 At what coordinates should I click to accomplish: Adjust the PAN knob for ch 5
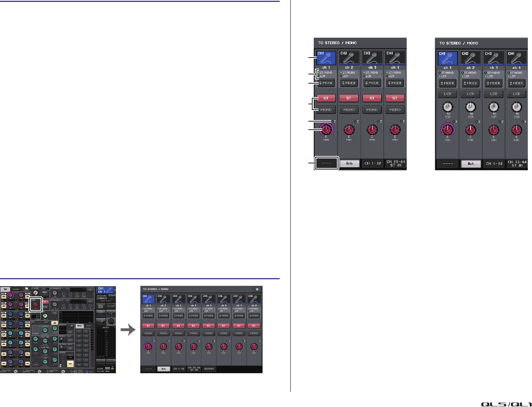tap(209, 346)
